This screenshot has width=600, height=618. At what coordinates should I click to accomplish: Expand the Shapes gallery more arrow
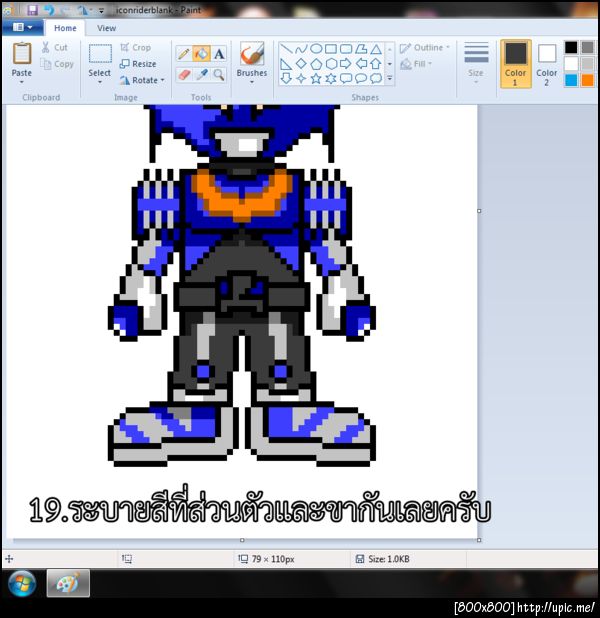click(390, 78)
